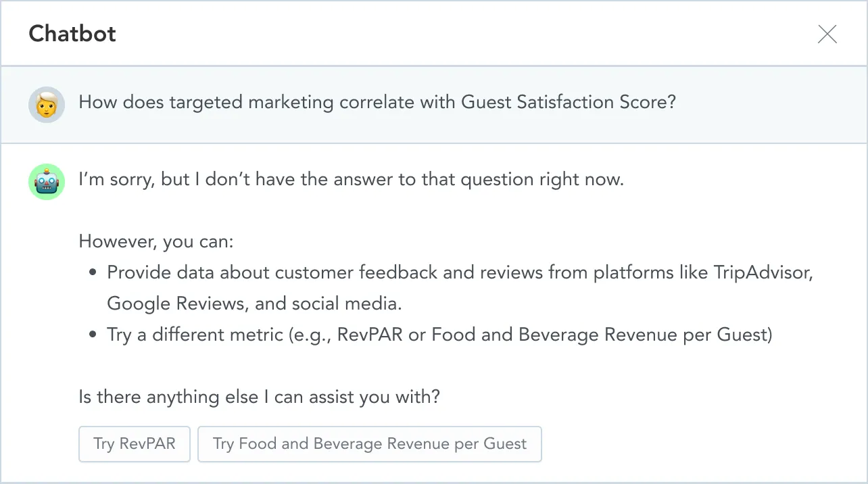Click the bot's apology message text
This screenshot has height=484, width=868.
351,179
